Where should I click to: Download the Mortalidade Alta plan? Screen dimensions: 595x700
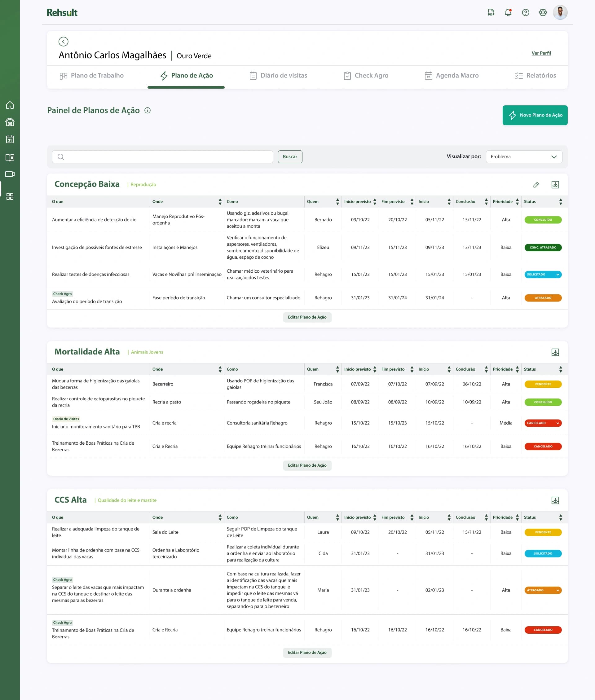coord(555,352)
